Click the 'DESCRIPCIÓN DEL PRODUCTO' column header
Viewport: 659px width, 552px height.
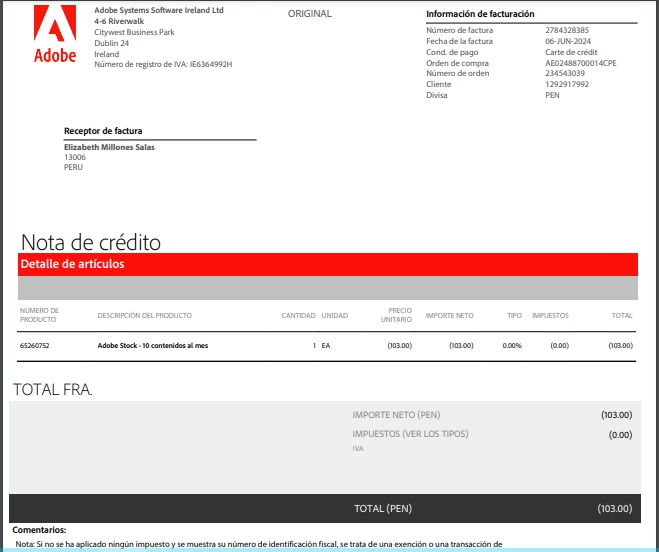145,315
